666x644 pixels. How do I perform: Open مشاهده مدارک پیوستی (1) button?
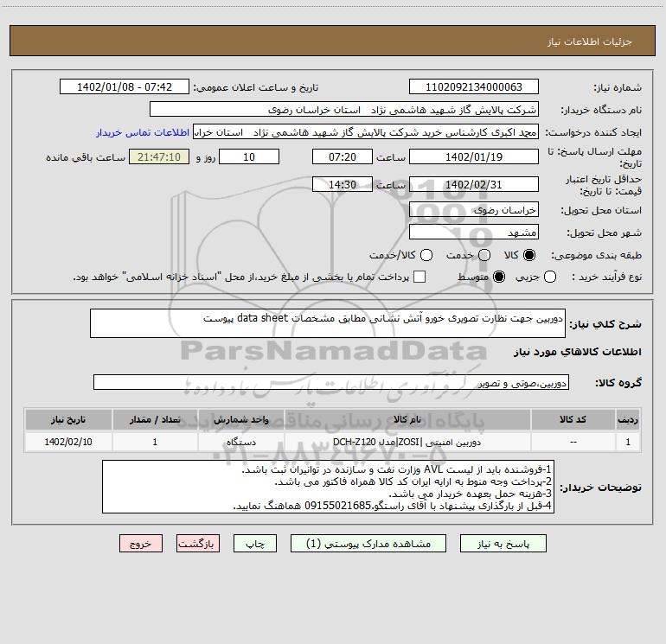368,544
